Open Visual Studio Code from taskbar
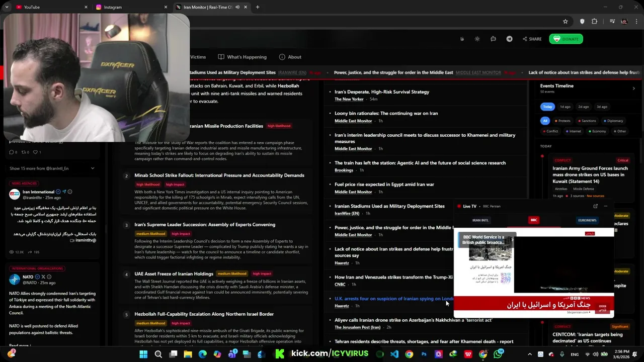 394,354
